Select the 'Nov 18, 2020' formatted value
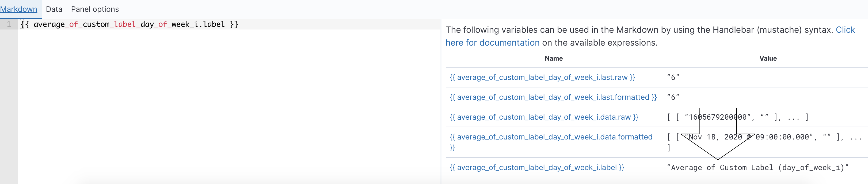Screen dimensions: 868x184 (764, 142)
